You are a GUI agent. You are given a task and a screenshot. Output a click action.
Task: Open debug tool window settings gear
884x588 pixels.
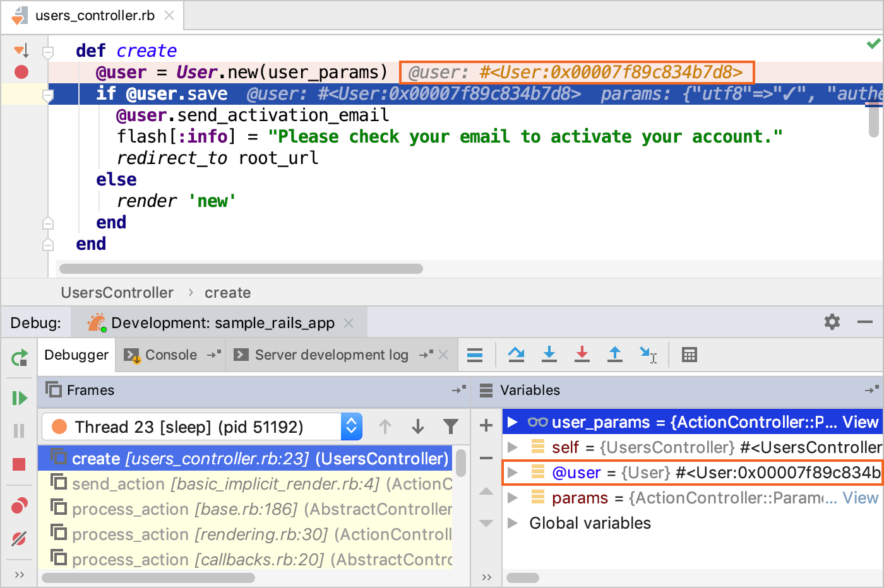point(832,322)
